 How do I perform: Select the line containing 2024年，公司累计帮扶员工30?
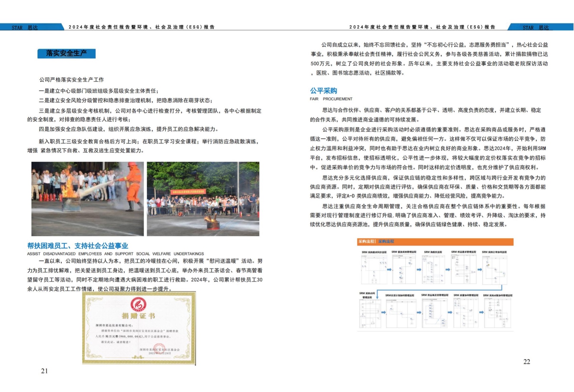tap(145, 280)
